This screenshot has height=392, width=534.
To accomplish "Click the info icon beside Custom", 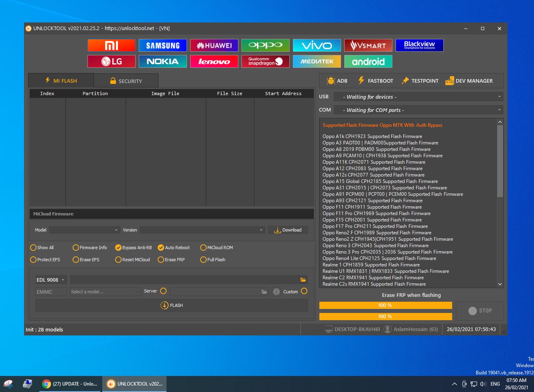I will click(276, 292).
